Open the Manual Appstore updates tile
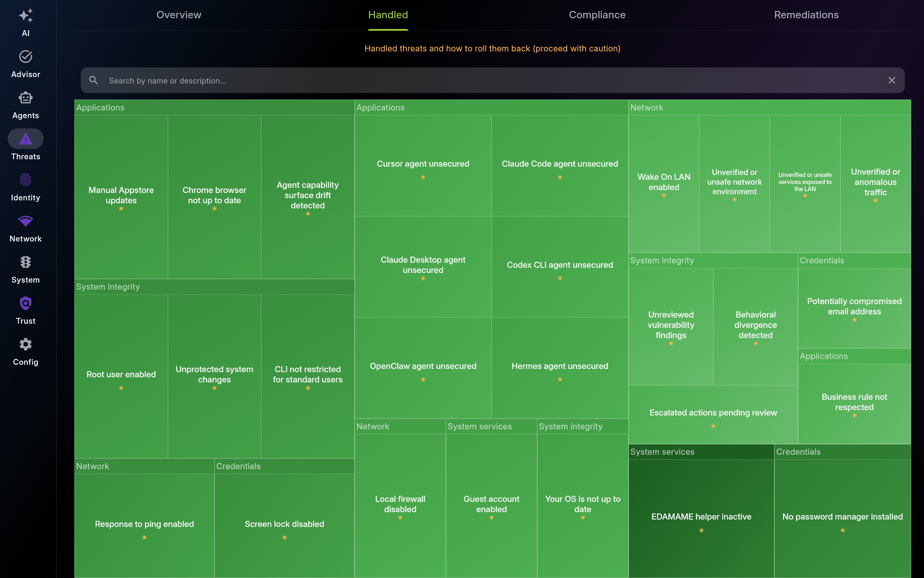Screen dimensions: 924x578 (x=121, y=197)
